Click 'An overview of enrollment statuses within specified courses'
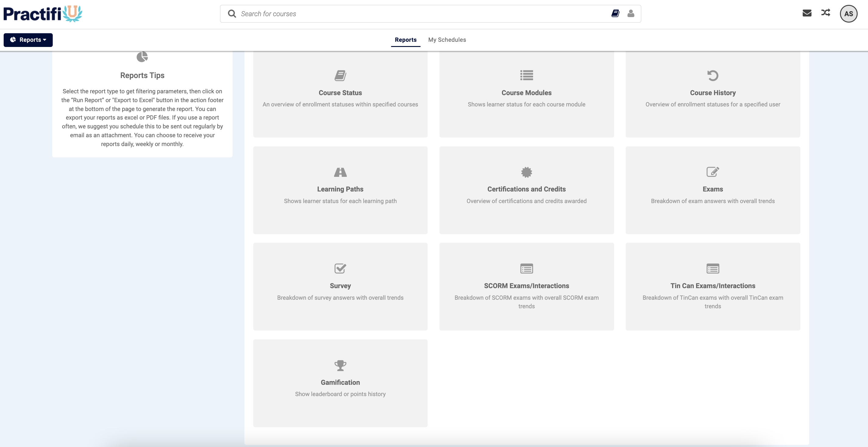This screenshot has height=447, width=868. (x=340, y=105)
